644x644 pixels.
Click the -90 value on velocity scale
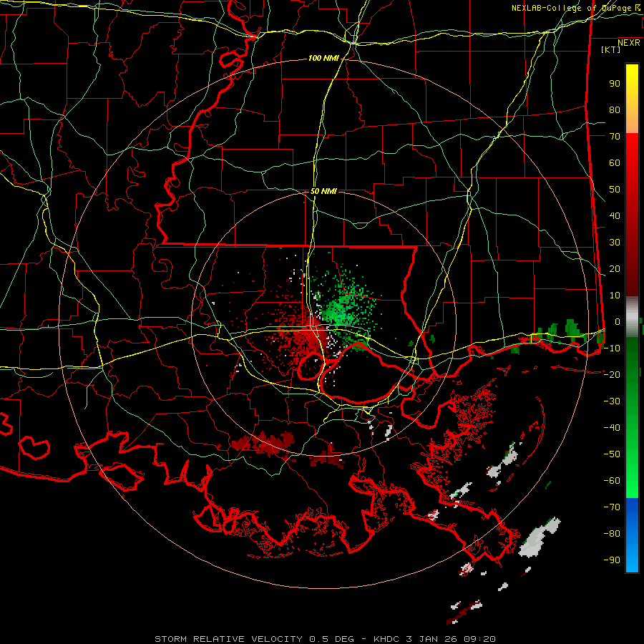coord(612,560)
